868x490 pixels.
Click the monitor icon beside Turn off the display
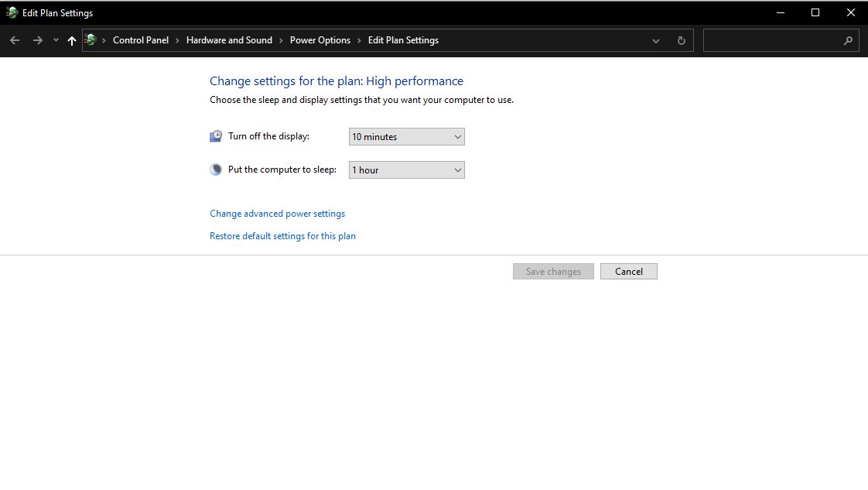[x=216, y=136]
